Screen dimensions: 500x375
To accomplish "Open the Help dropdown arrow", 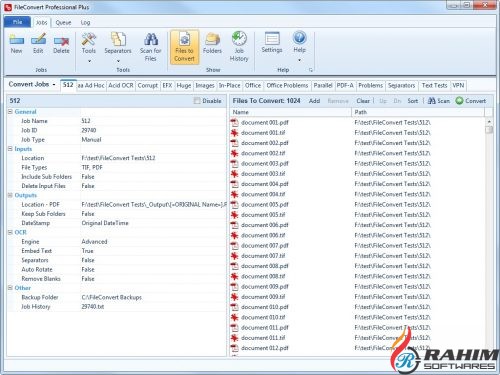I will [299, 60].
